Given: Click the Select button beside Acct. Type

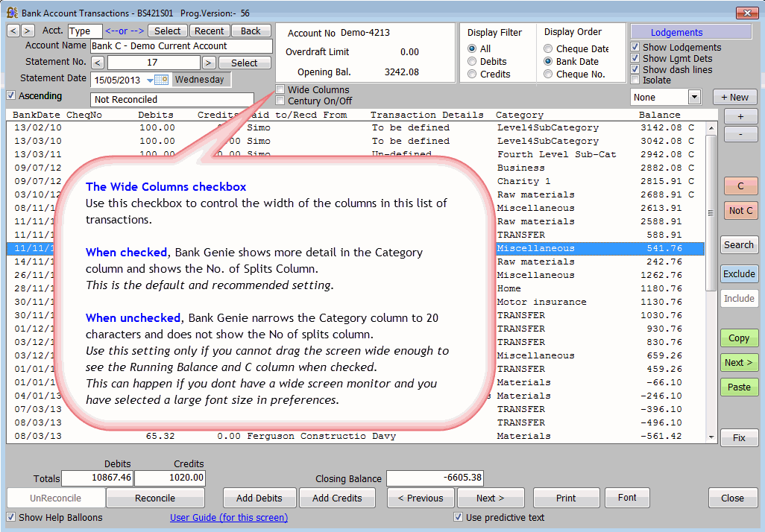Looking at the screenshot, I should (168, 31).
